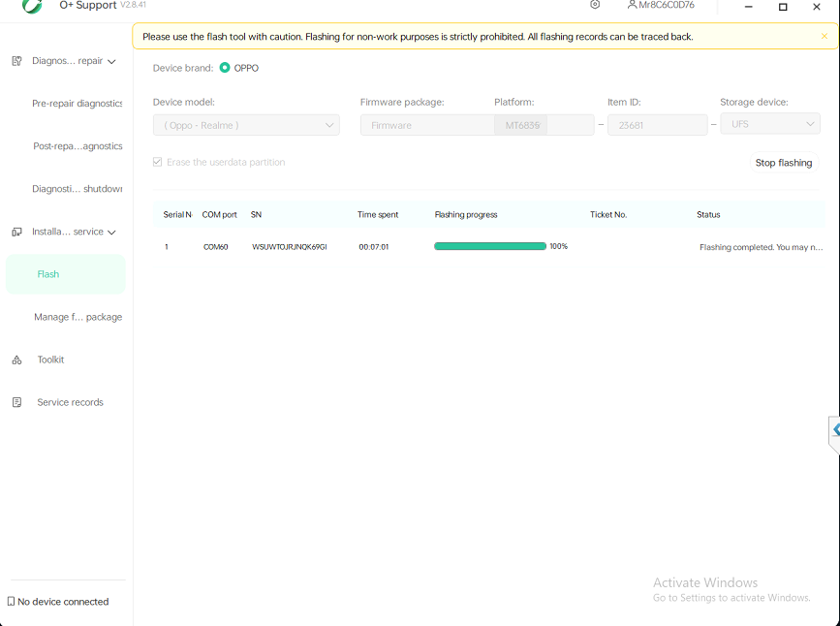The image size is (840, 626).
Task: Dismiss the yellow caution banner
Action: (x=824, y=36)
